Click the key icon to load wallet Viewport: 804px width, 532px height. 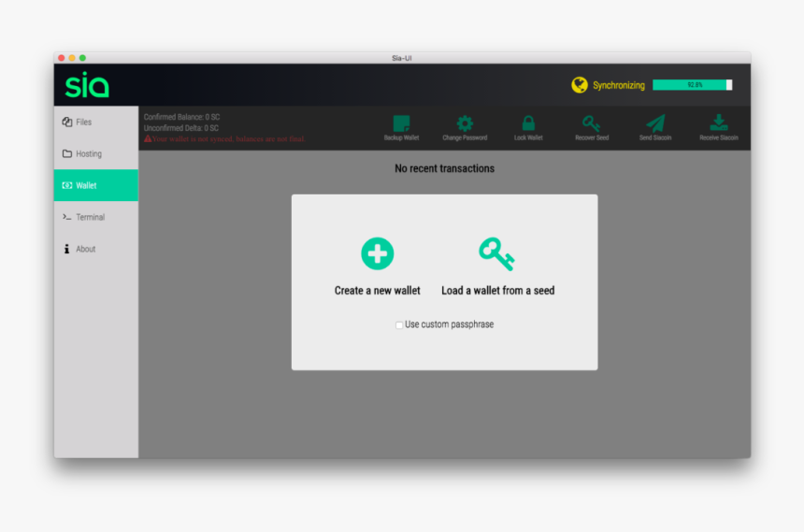[496, 254]
